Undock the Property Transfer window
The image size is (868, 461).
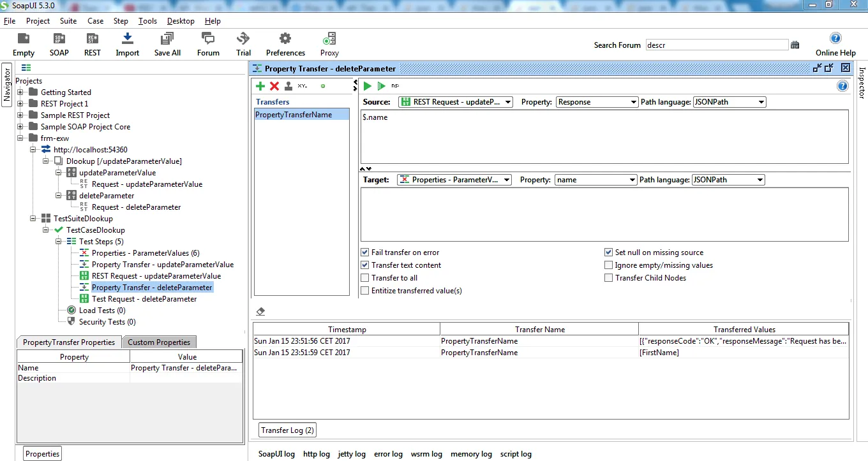click(x=818, y=68)
